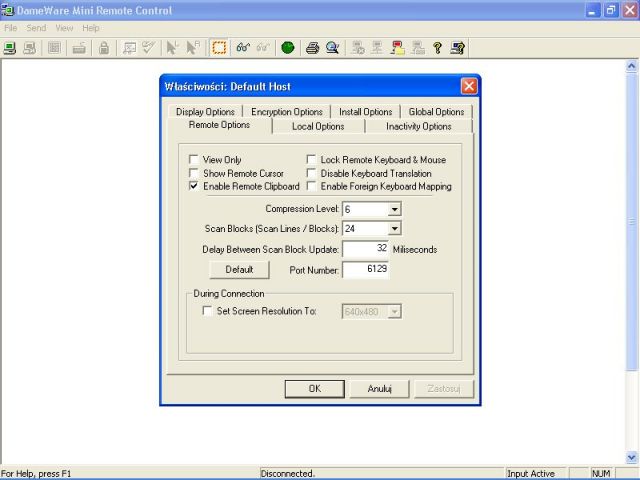
Task: Enable Foreign Keyboard Mapping checkbox
Action: pos(311,186)
